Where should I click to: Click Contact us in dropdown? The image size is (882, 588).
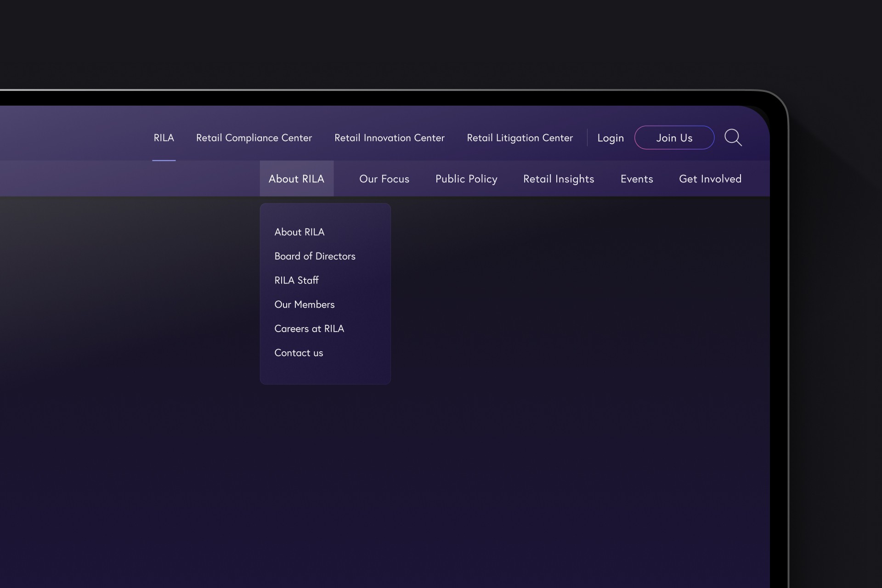coord(299,353)
